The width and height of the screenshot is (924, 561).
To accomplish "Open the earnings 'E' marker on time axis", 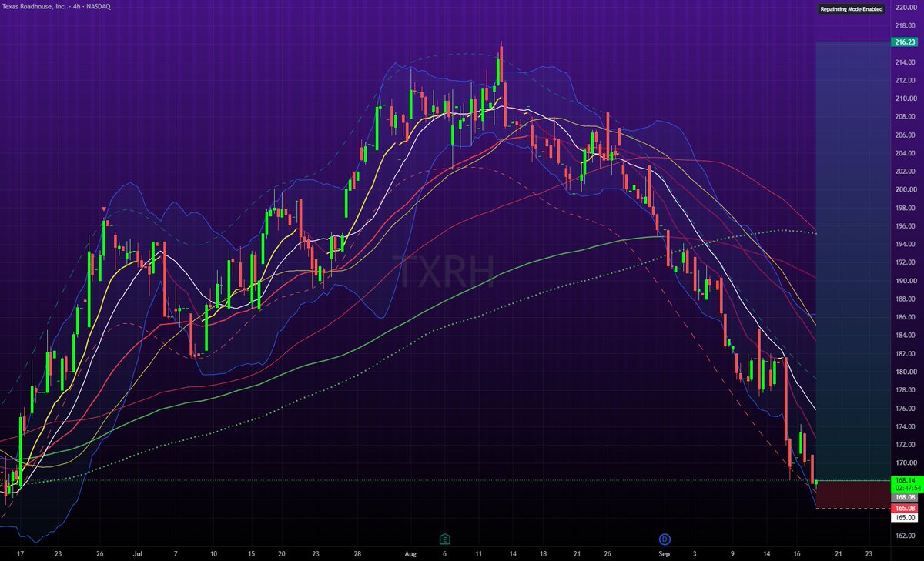I will [x=444, y=539].
